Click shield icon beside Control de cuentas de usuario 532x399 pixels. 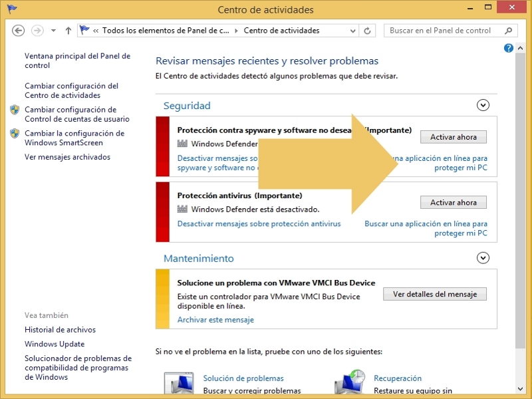point(15,110)
